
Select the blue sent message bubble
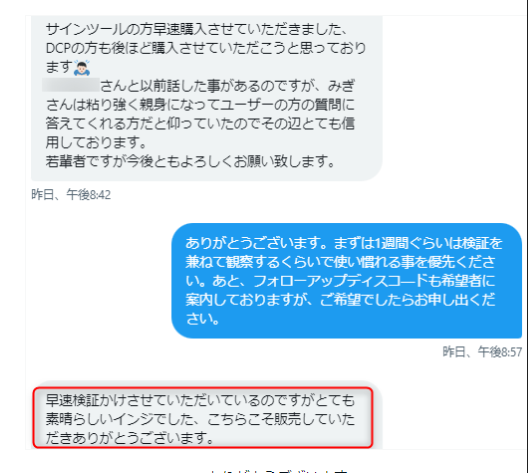coord(346,280)
